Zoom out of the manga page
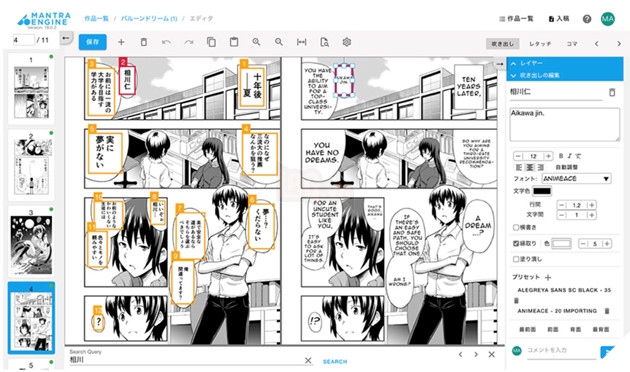630x372 pixels. 279,42
